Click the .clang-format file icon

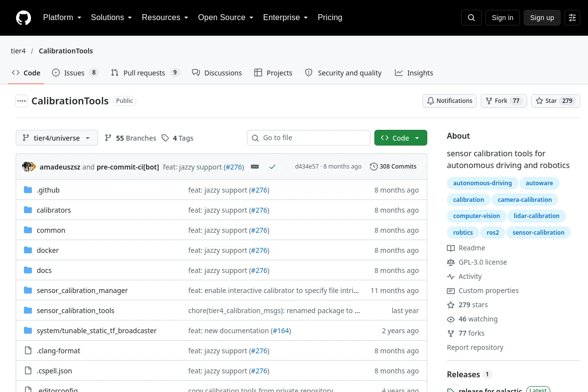click(28, 351)
